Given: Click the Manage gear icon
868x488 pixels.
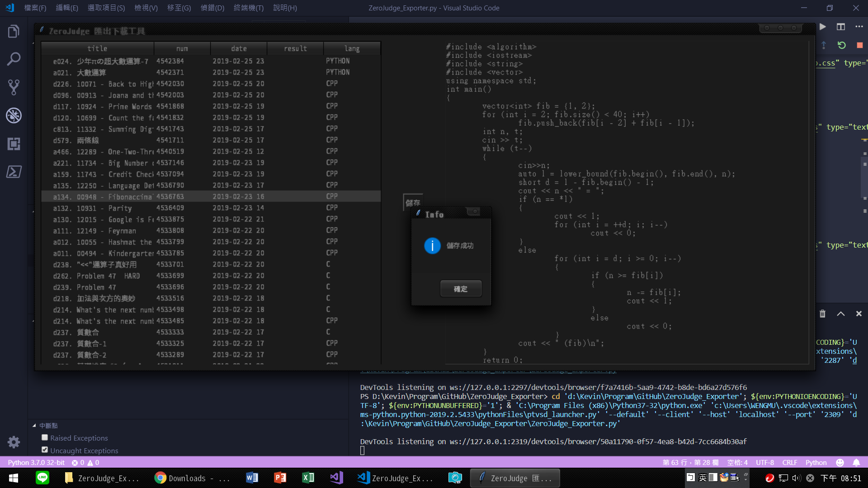Looking at the screenshot, I should point(14,442).
